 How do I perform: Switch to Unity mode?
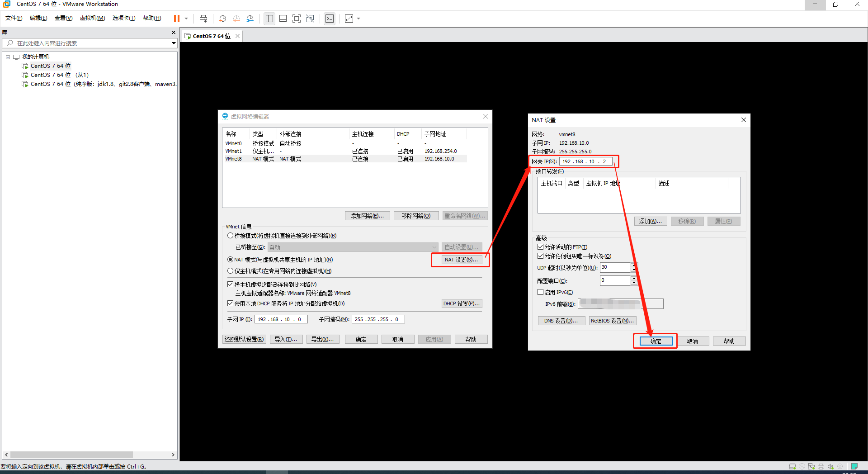click(310, 19)
